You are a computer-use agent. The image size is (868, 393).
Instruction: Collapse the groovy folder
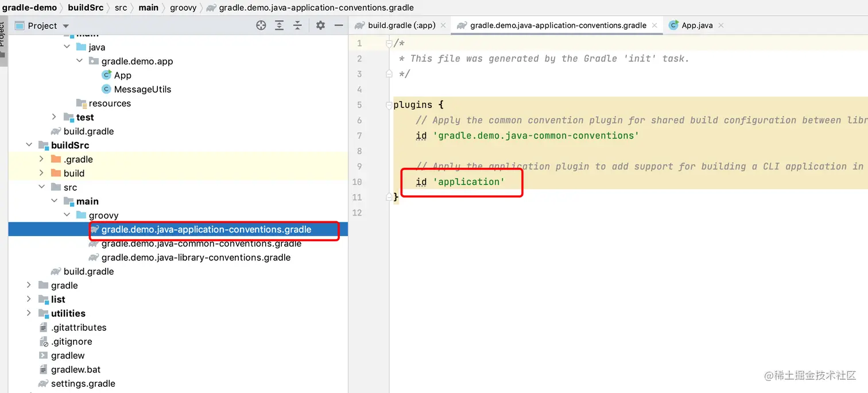67,215
